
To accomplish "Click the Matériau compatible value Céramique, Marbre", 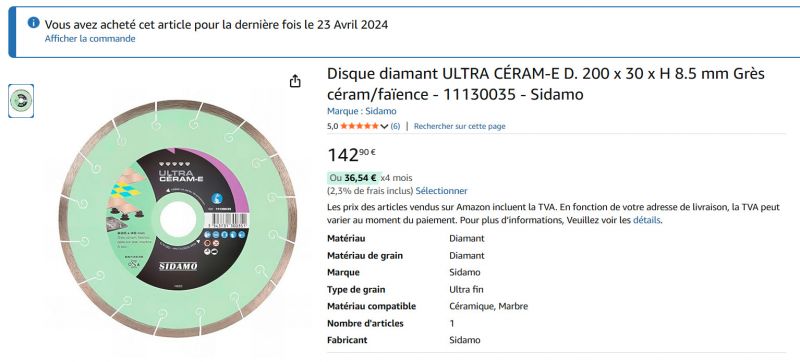I will coord(488,306).
